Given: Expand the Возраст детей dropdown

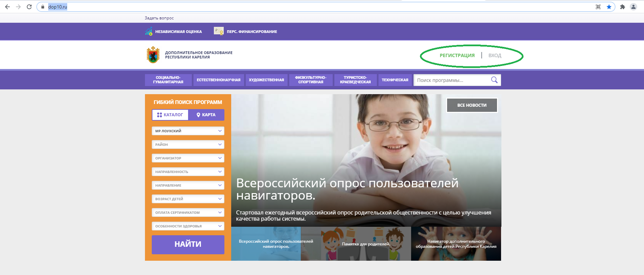Looking at the screenshot, I should point(188,199).
